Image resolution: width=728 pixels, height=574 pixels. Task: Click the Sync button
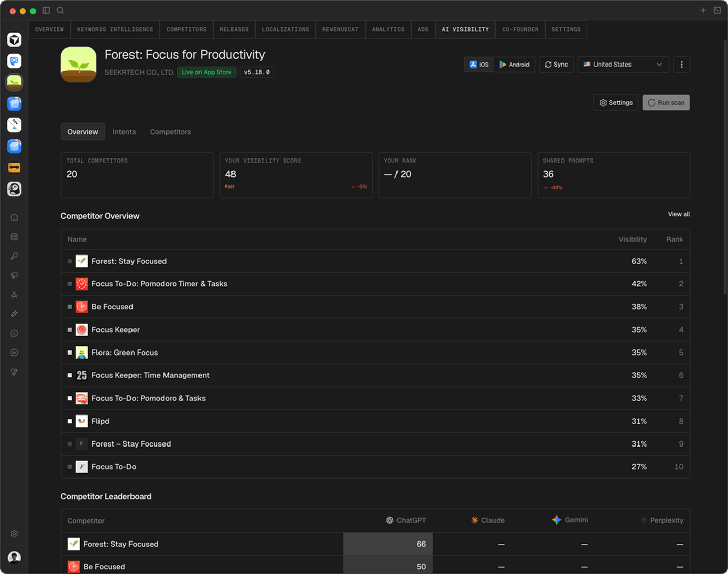(556, 65)
